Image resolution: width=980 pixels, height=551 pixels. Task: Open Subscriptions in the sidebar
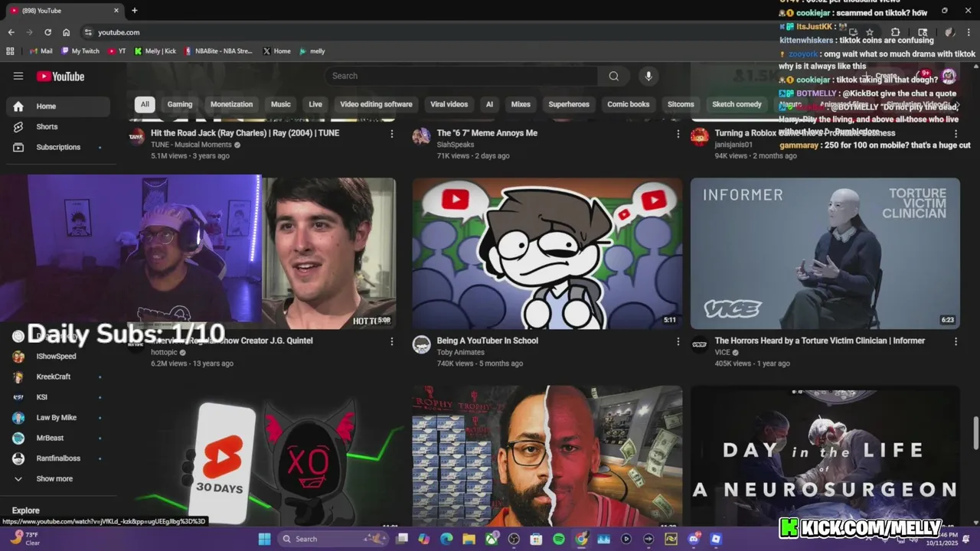coord(58,147)
